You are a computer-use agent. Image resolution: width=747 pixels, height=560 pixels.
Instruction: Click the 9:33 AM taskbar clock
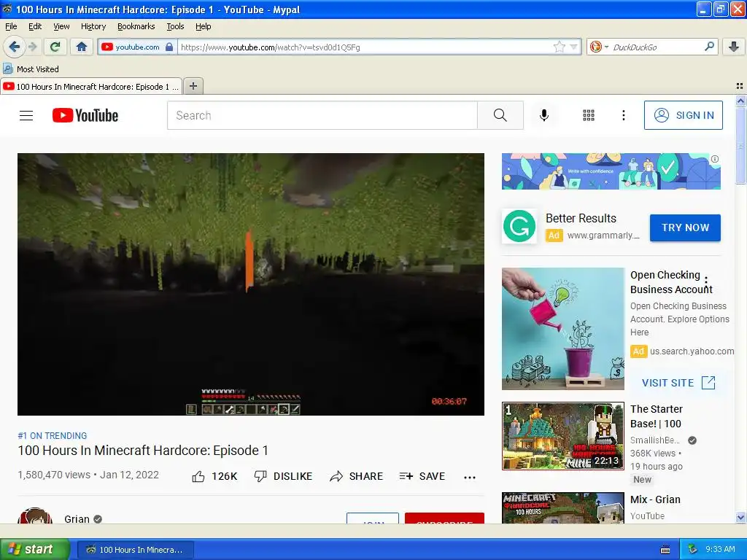(x=720, y=550)
